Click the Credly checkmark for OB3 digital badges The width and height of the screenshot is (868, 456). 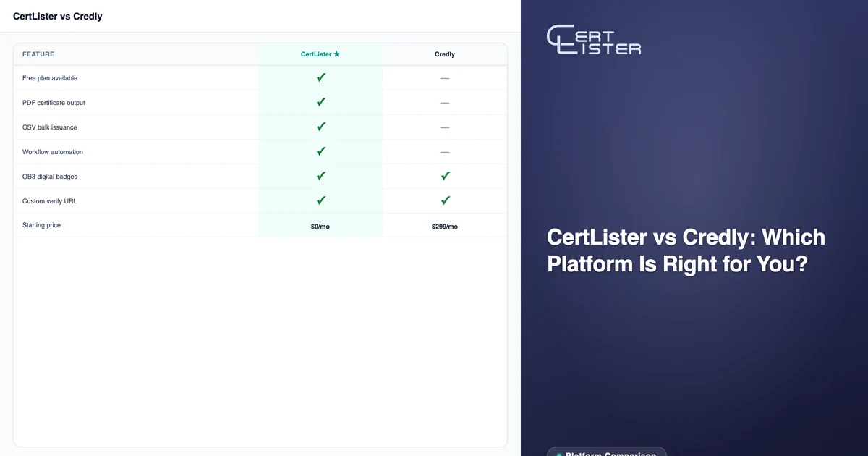coord(446,176)
